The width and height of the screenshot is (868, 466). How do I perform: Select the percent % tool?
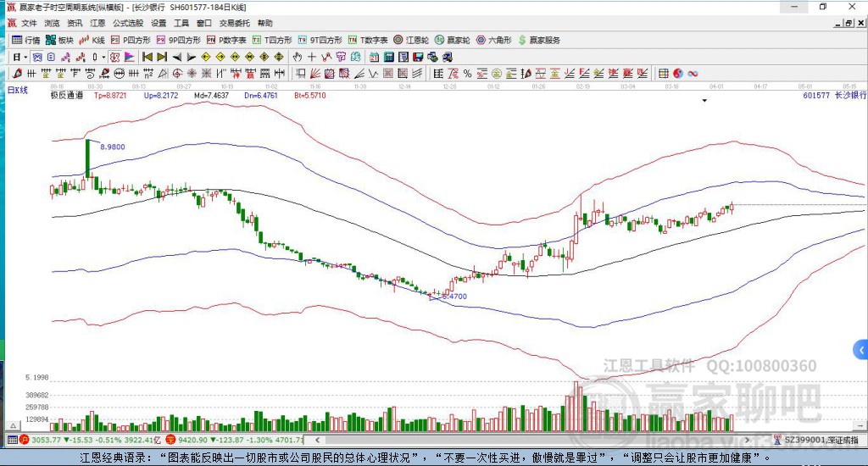coord(467,73)
